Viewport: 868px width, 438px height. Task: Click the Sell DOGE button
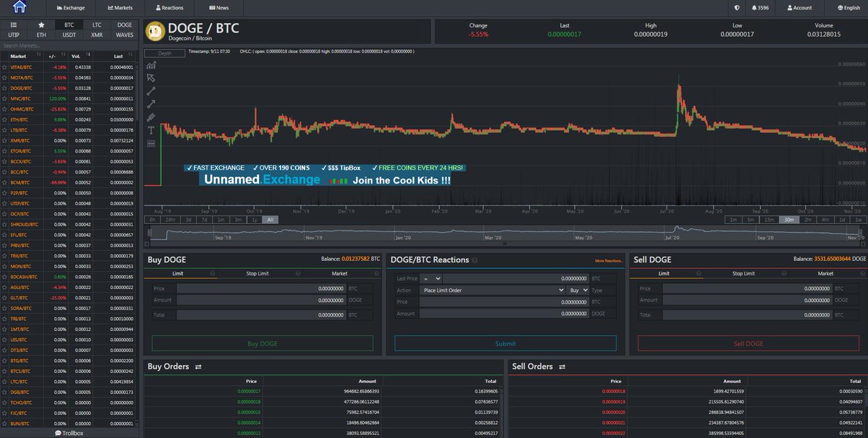(749, 343)
